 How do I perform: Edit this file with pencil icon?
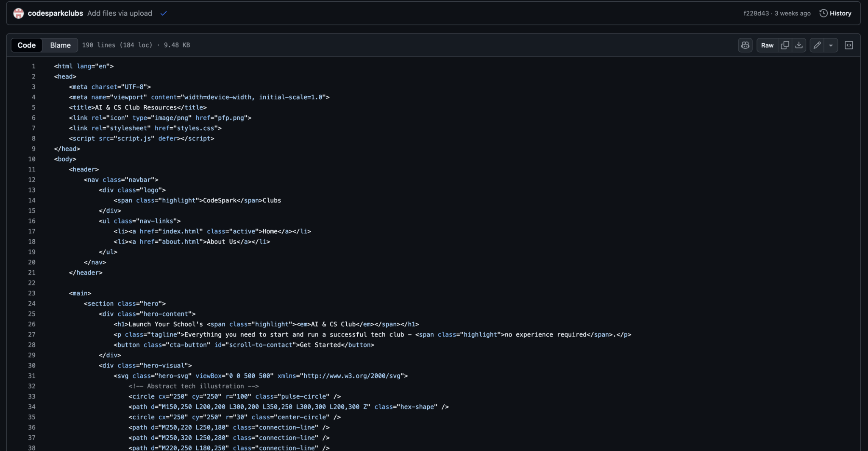point(817,45)
